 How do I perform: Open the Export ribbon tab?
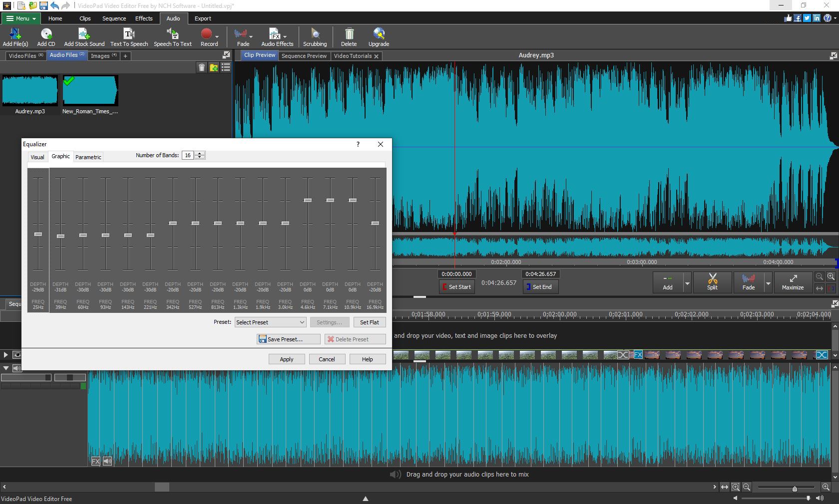pyautogui.click(x=202, y=18)
